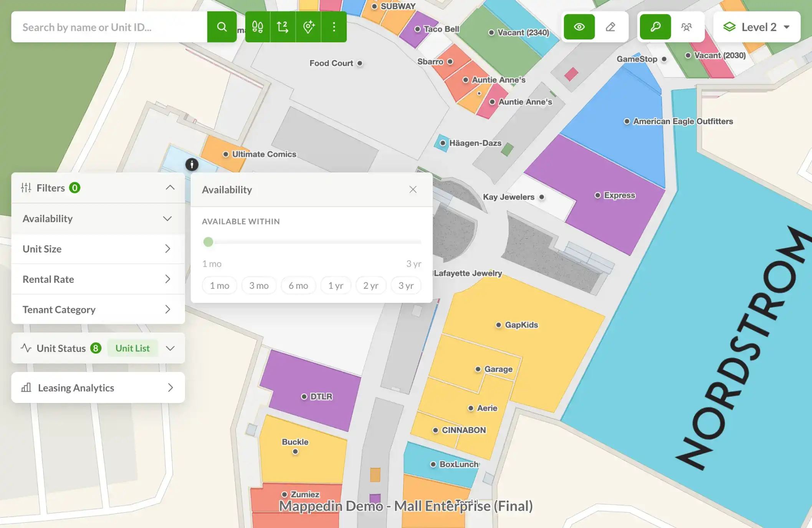Click the green search magnifier button
This screenshot has height=528, width=812.
pyautogui.click(x=222, y=27)
